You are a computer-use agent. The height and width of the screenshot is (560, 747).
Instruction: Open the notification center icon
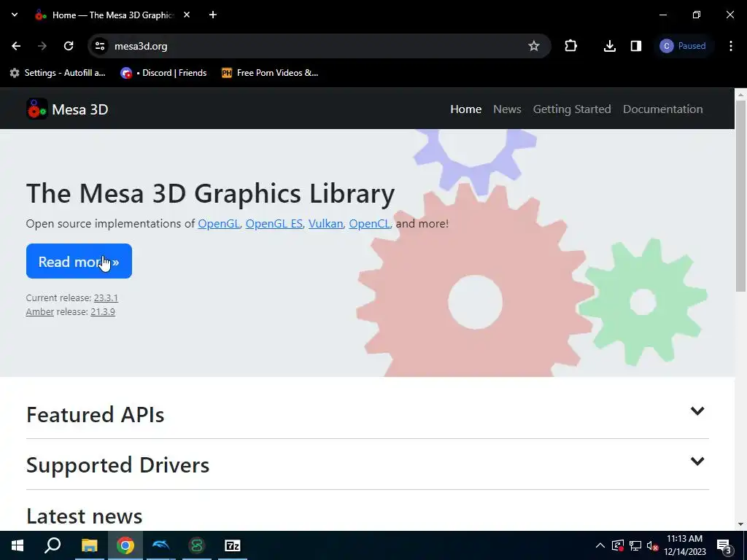click(724, 546)
